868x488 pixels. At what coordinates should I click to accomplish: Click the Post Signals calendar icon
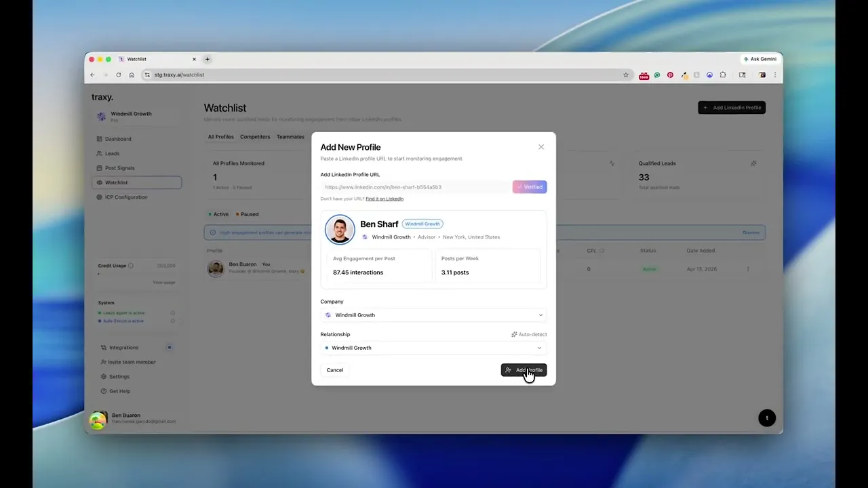[100, 168]
